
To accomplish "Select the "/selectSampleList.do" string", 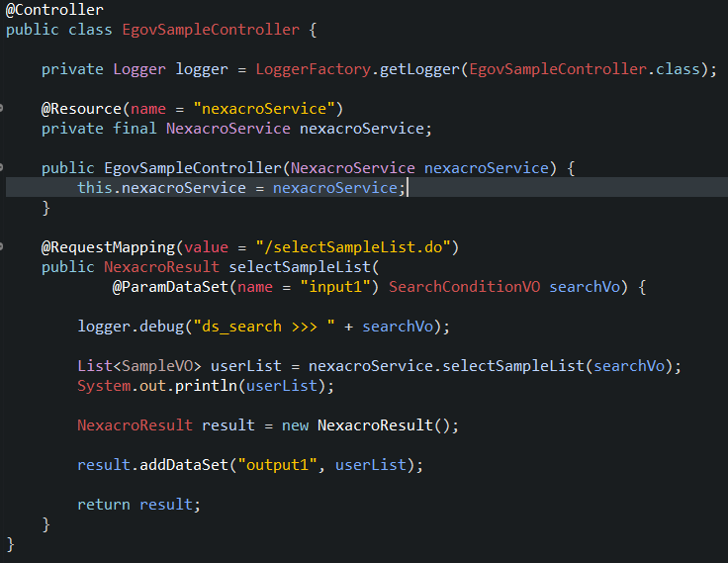I will 353,247.
